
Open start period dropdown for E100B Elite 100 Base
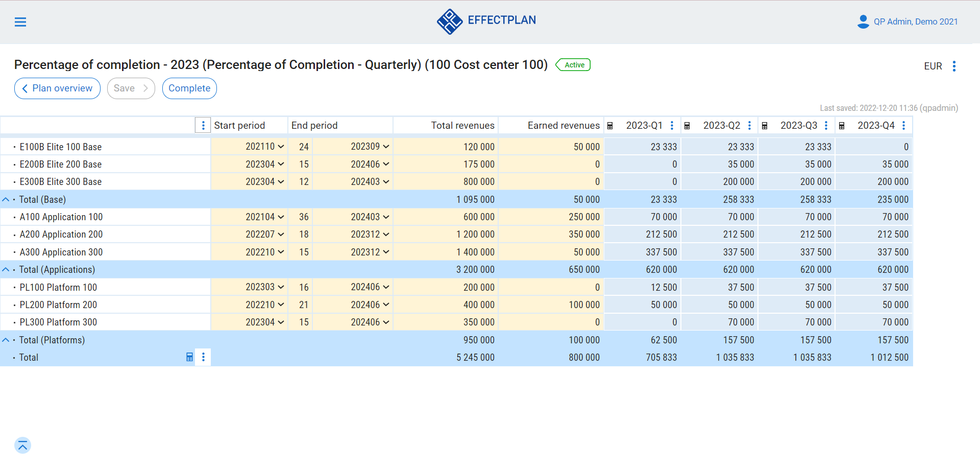point(265,147)
